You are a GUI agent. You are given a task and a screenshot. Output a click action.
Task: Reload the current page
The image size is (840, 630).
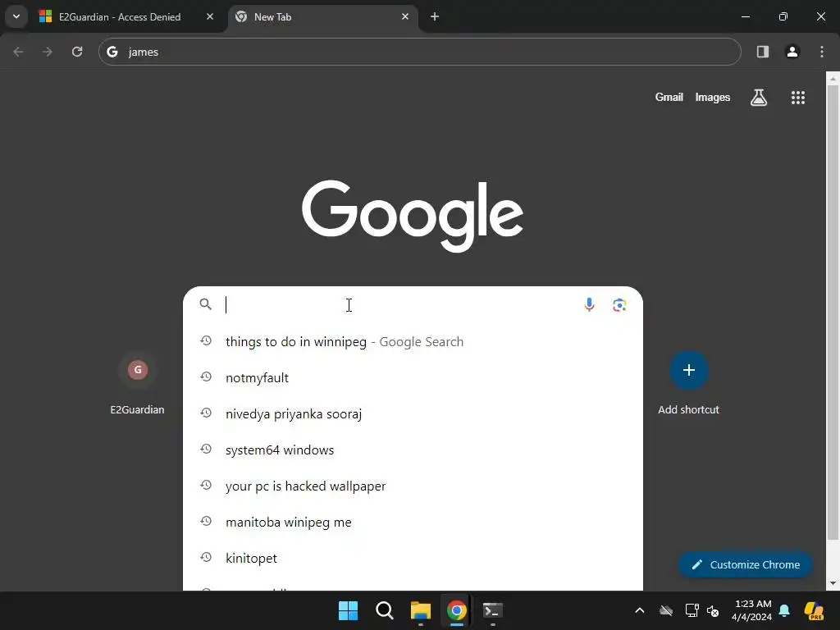tap(77, 52)
